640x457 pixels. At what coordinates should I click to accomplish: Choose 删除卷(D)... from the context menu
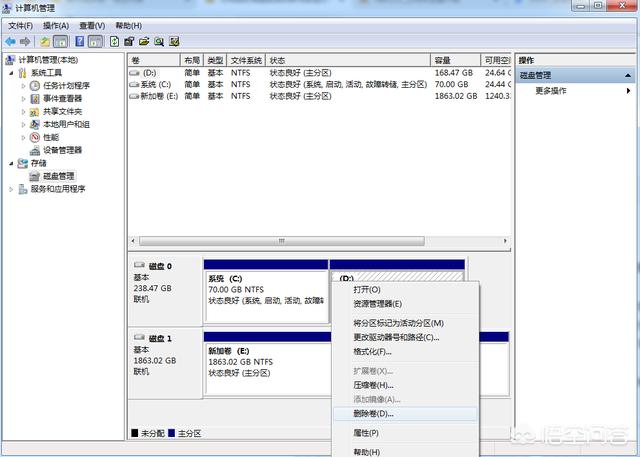tap(374, 412)
